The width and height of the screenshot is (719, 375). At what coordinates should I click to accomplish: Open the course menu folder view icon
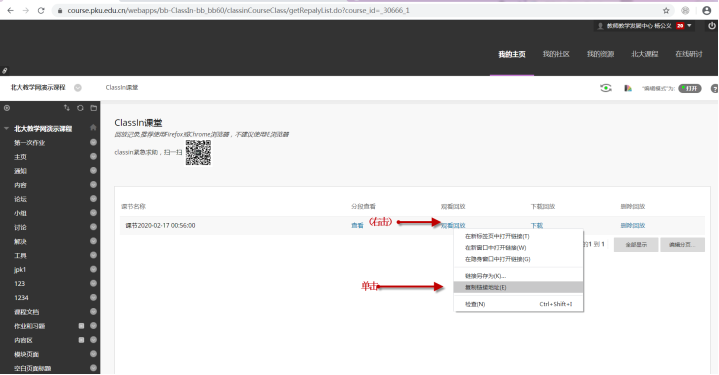94,108
